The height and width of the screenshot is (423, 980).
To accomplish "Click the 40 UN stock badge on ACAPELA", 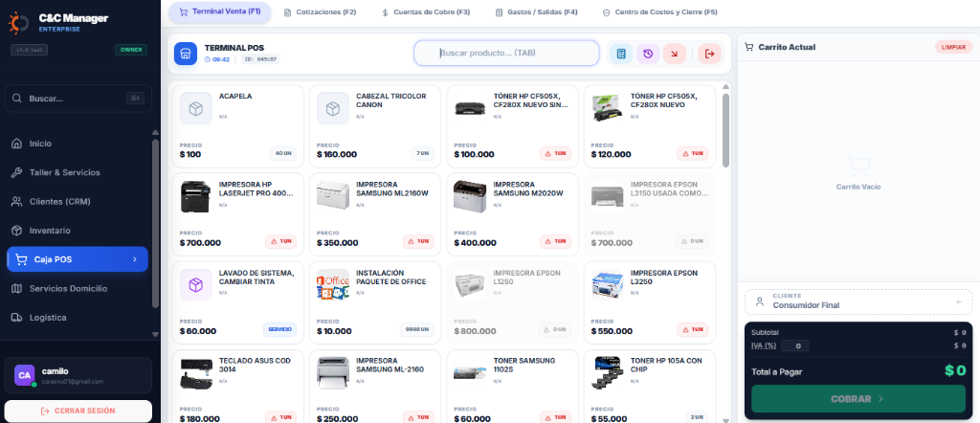I will point(283,154).
